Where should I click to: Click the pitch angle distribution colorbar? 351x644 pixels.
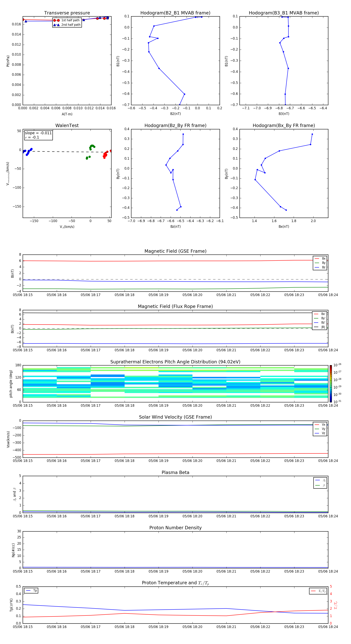(331, 383)
